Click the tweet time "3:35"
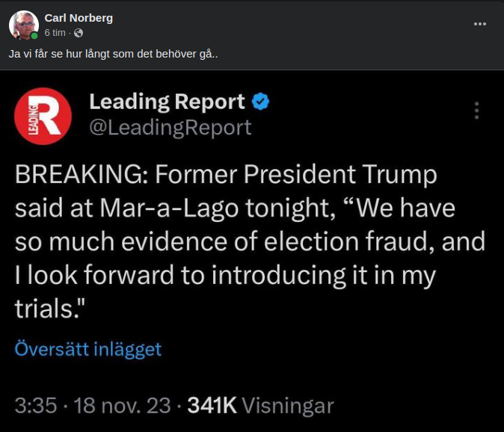504x432 pixels. 35,406
